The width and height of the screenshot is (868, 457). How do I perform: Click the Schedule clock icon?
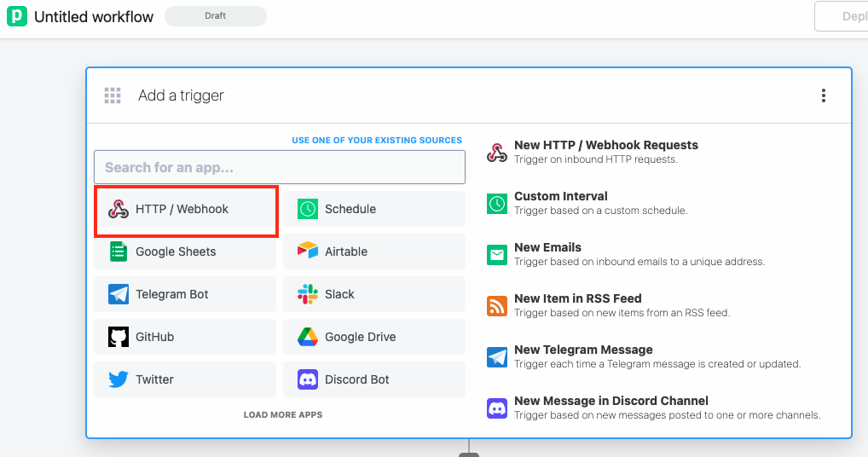tap(307, 209)
